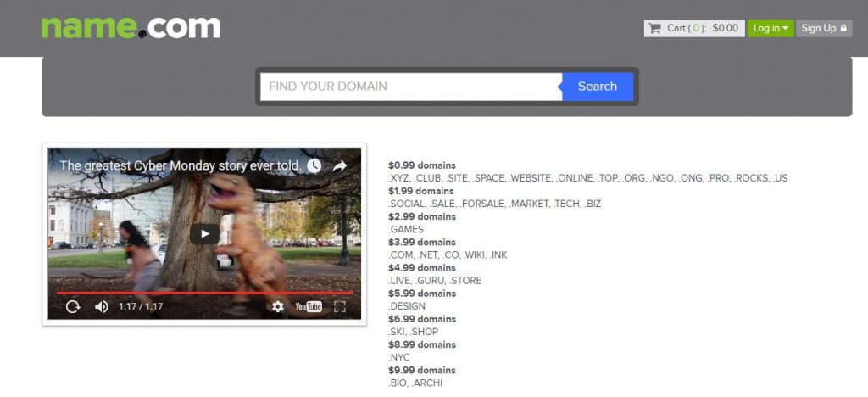The height and width of the screenshot is (397, 868).
Task: Click the $0.99 domains heading
Action: pos(422,165)
